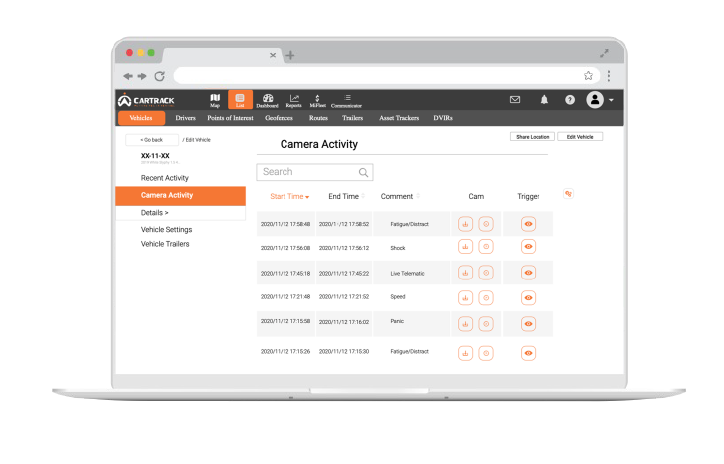Bookmark page with star icon
The width and height of the screenshot is (724, 464).
pyautogui.click(x=588, y=76)
